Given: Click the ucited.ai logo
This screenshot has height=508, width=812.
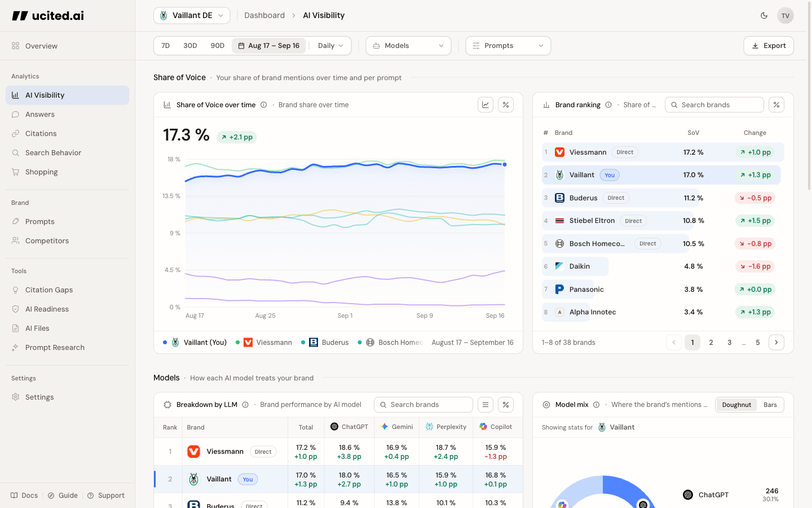Looking at the screenshot, I should coord(48,16).
